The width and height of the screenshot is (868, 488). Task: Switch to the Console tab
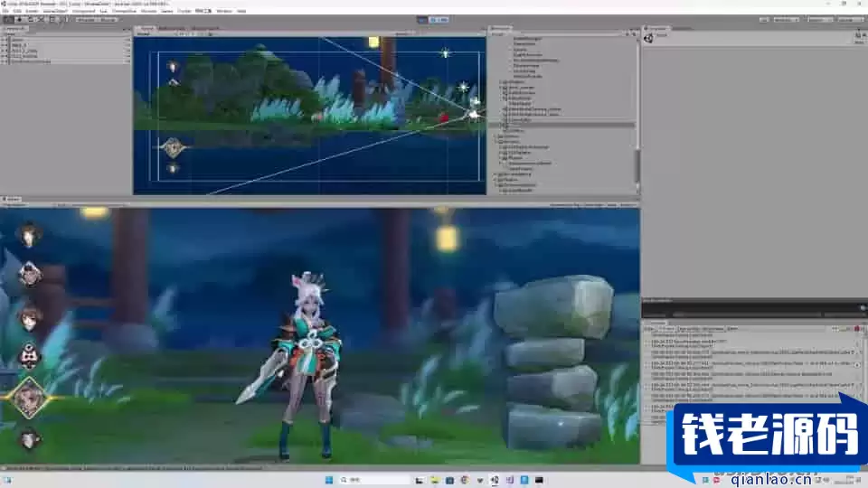click(656, 323)
